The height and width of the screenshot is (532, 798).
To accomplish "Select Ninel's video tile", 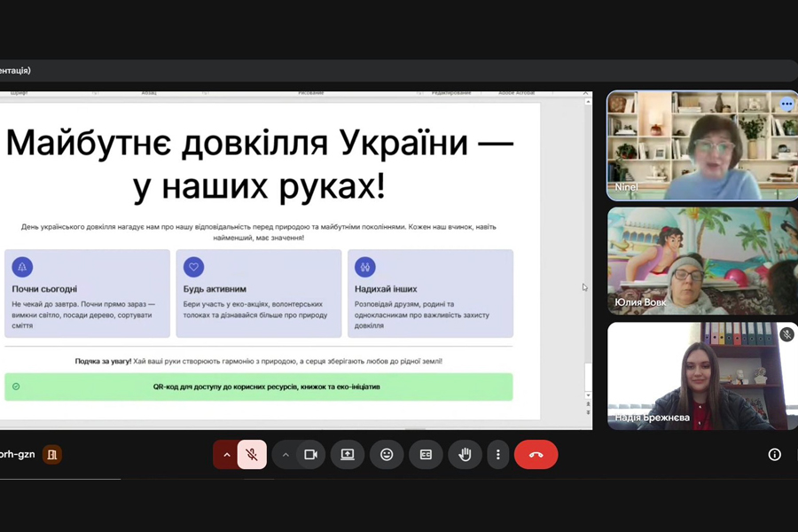I will click(702, 146).
